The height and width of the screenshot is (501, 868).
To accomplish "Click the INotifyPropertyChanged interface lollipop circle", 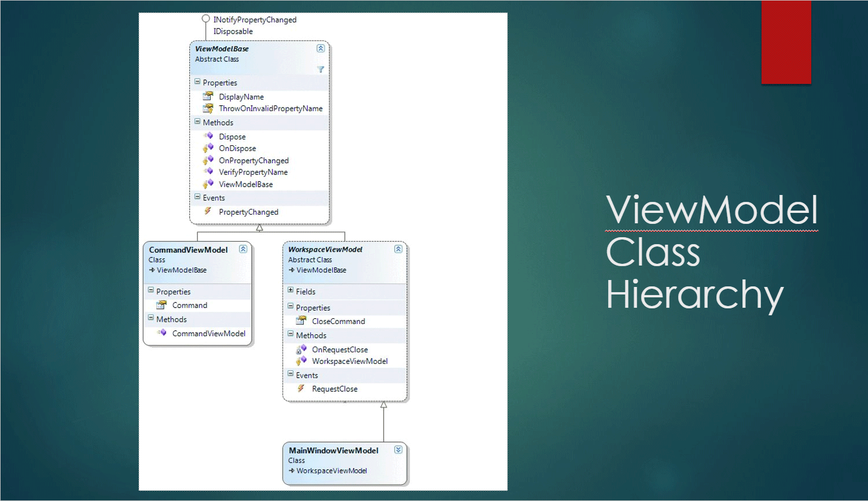I will coord(205,19).
